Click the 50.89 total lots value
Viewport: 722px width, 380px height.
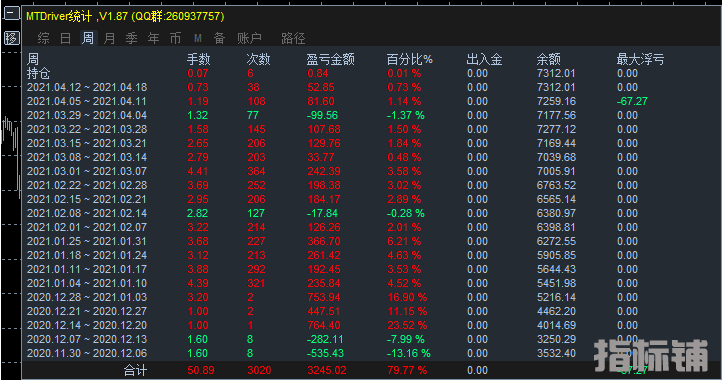point(201,370)
